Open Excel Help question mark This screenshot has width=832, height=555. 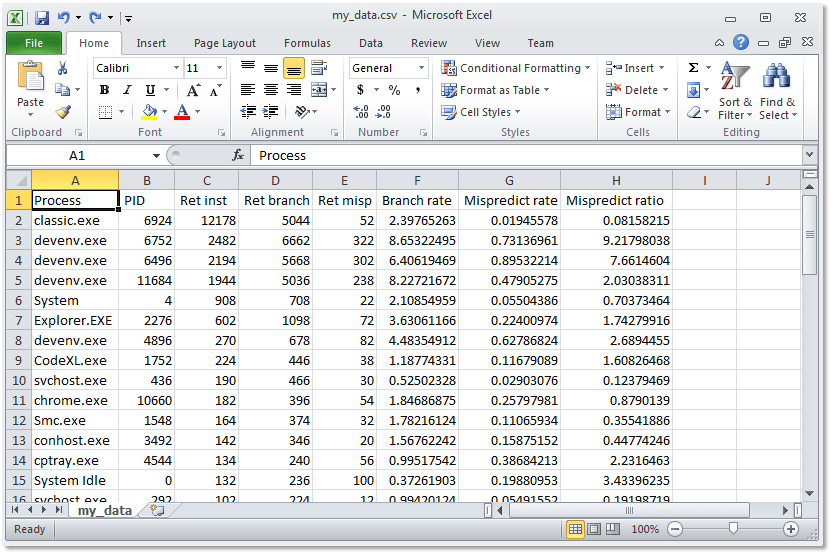741,42
